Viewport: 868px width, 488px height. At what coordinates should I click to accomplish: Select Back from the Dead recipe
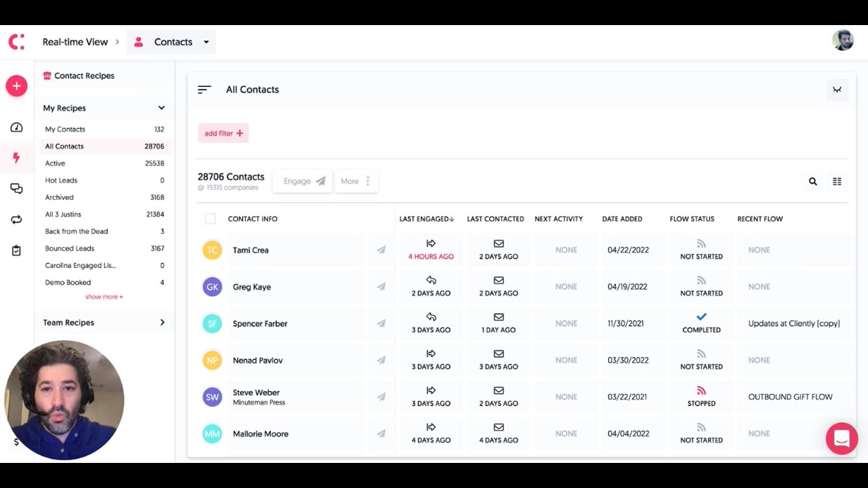[x=104, y=231]
